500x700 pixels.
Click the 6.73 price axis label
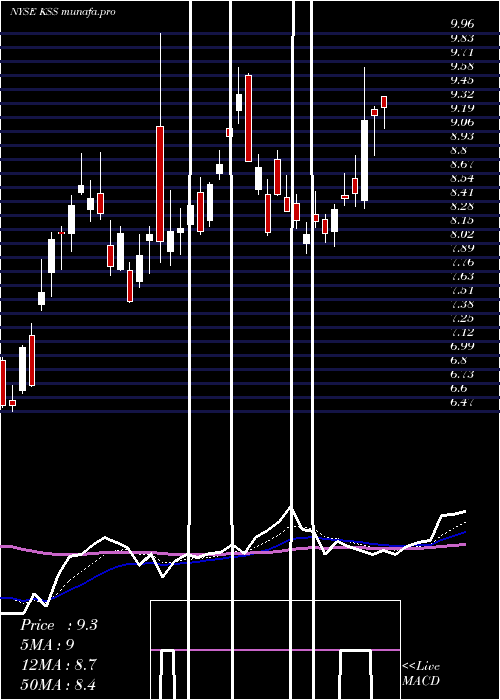[x=462, y=374]
